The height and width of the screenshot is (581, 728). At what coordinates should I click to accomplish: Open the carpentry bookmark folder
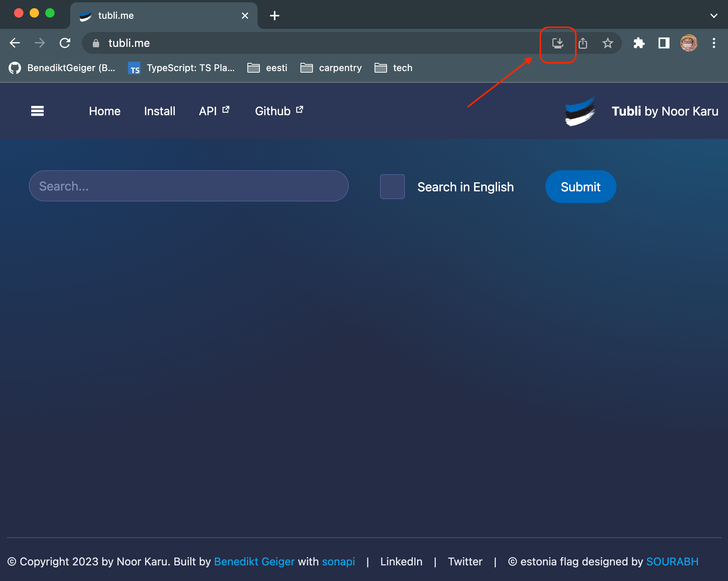click(331, 68)
